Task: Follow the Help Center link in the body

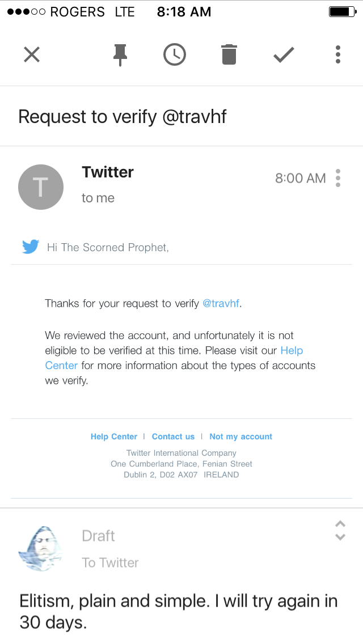Action: [292, 350]
